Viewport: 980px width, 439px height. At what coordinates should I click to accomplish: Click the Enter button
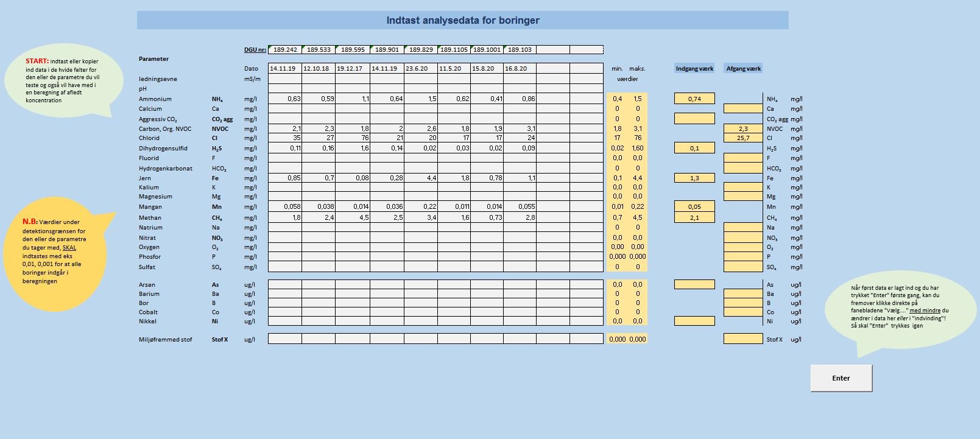(x=841, y=378)
